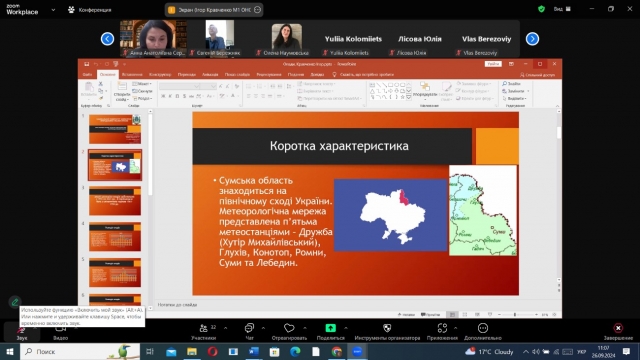Expand the arrow next to Поделиться

click(346, 328)
